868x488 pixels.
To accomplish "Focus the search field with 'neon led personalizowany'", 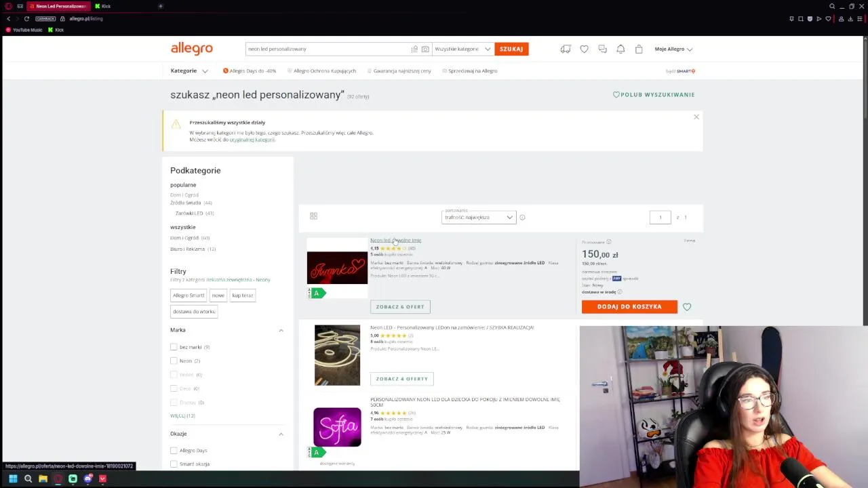I will point(328,49).
